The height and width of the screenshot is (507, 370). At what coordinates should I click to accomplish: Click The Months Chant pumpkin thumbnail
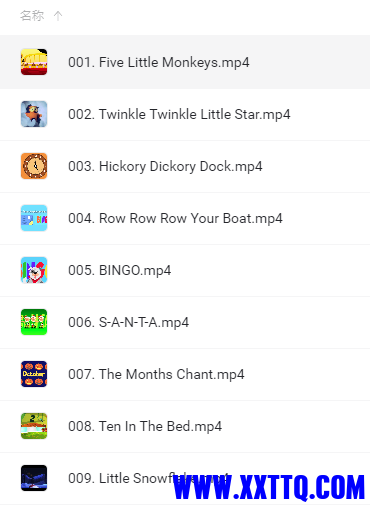[34, 374]
